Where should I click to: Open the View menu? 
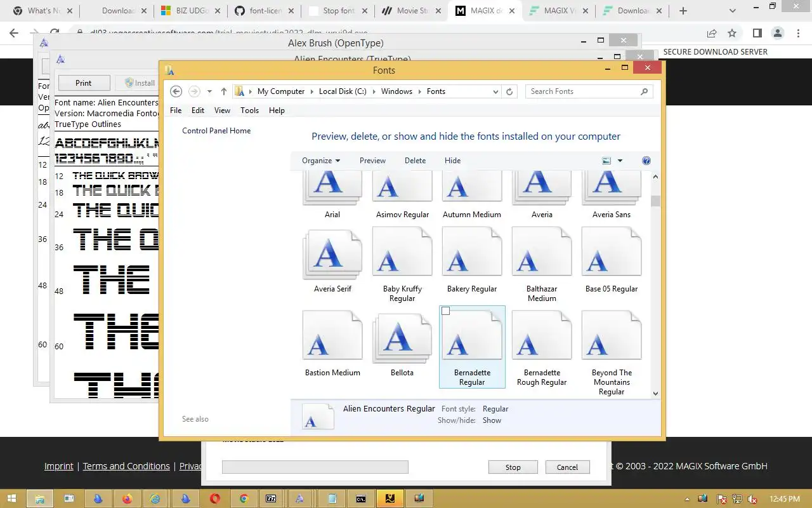[222, 110]
